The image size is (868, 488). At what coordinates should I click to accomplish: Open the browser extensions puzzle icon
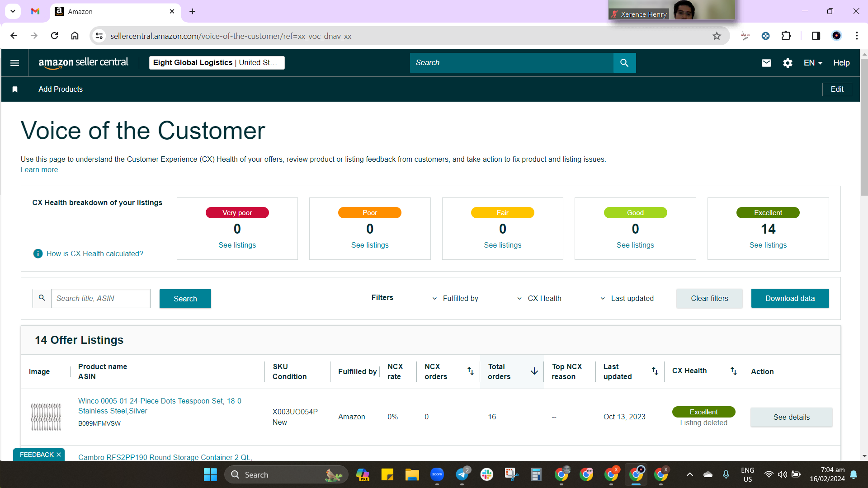click(786, 36)
